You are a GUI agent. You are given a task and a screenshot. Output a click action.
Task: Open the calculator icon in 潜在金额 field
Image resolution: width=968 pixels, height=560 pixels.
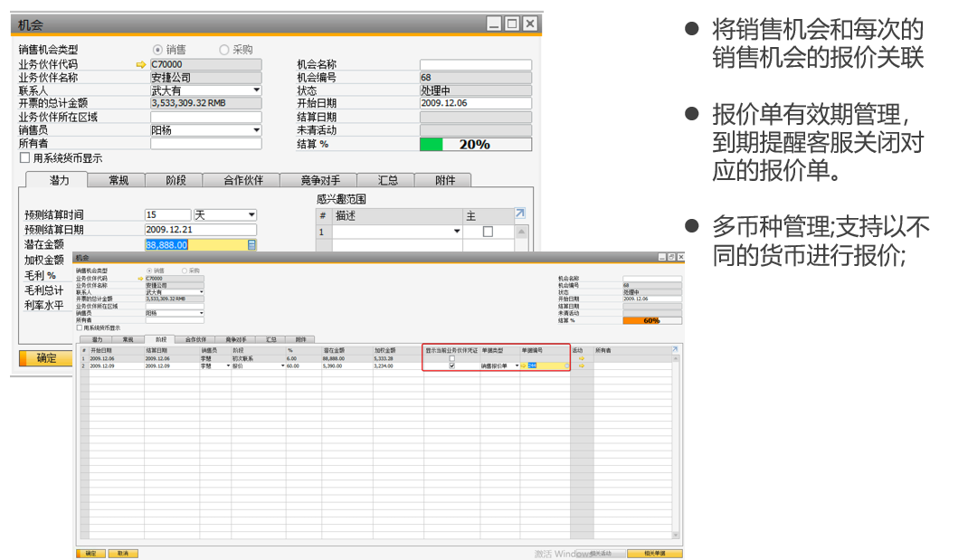tap(251, 245)
